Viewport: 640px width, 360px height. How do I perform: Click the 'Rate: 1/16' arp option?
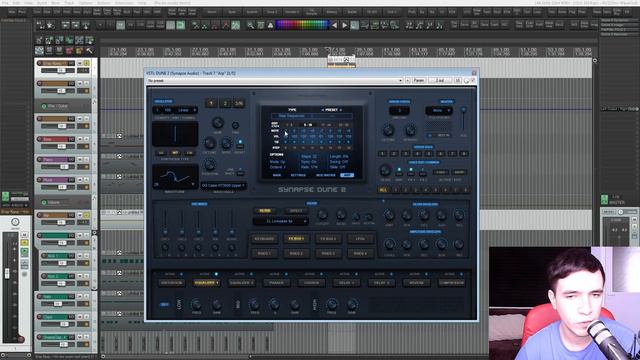(x=309, y=167)
